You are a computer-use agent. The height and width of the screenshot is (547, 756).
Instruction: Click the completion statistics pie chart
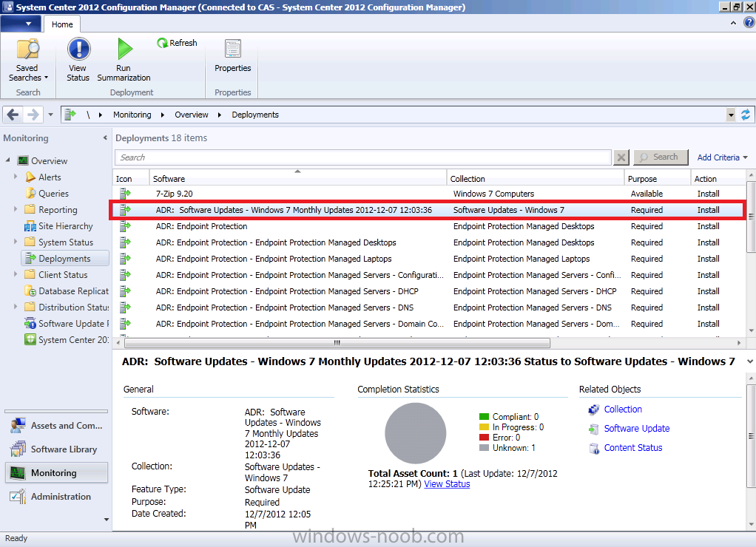pyautogui.click(x=415, y=433)
